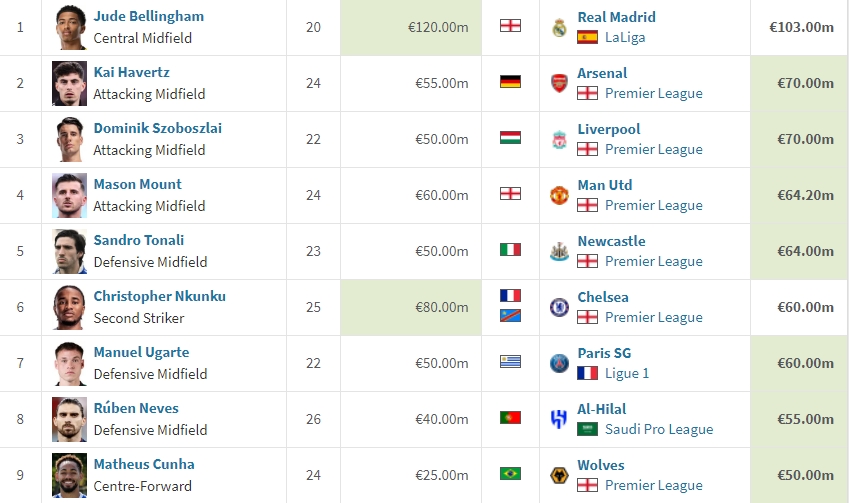849x503 pixels.
Task: Follow the LaLiga league link
Action: click(x=625, y=37)
